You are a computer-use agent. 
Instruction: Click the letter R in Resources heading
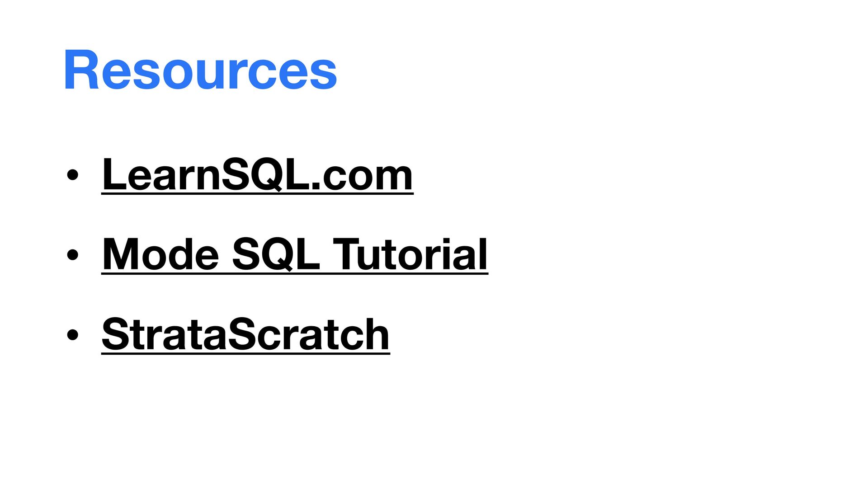[81, 70]
